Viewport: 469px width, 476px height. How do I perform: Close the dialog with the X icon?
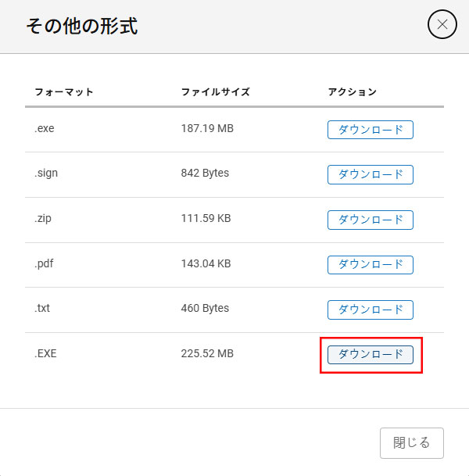tap(442, 24)
